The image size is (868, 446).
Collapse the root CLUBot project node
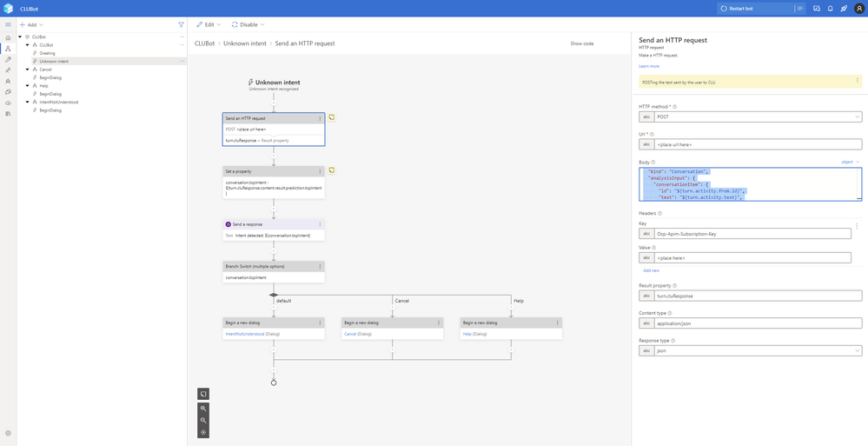[20, 37]
